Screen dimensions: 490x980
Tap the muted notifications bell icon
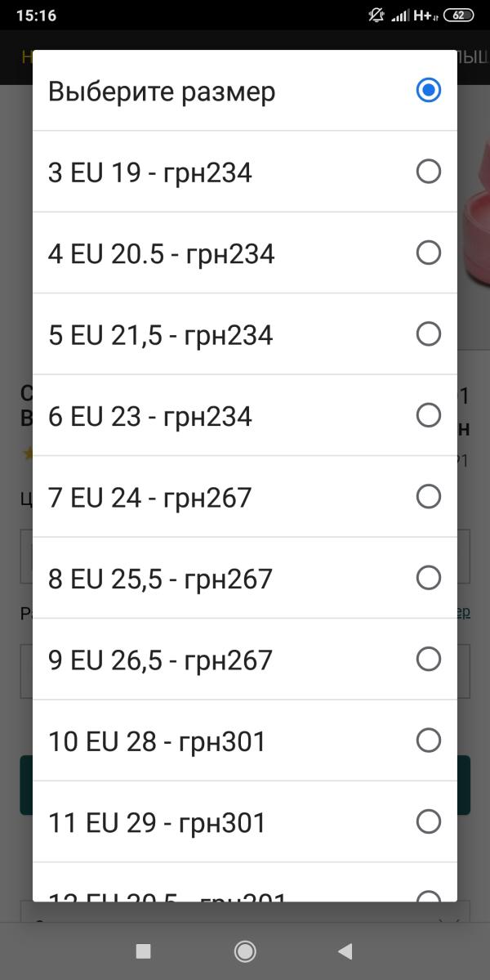376,15
